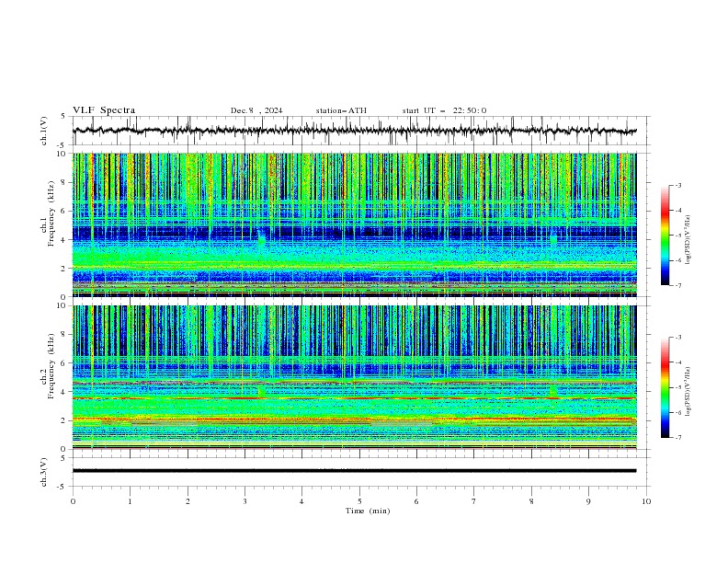Click time axis tick label "8"
This screenshot has width=728, height=563.
pyautogui.click(x=531, y=501)
